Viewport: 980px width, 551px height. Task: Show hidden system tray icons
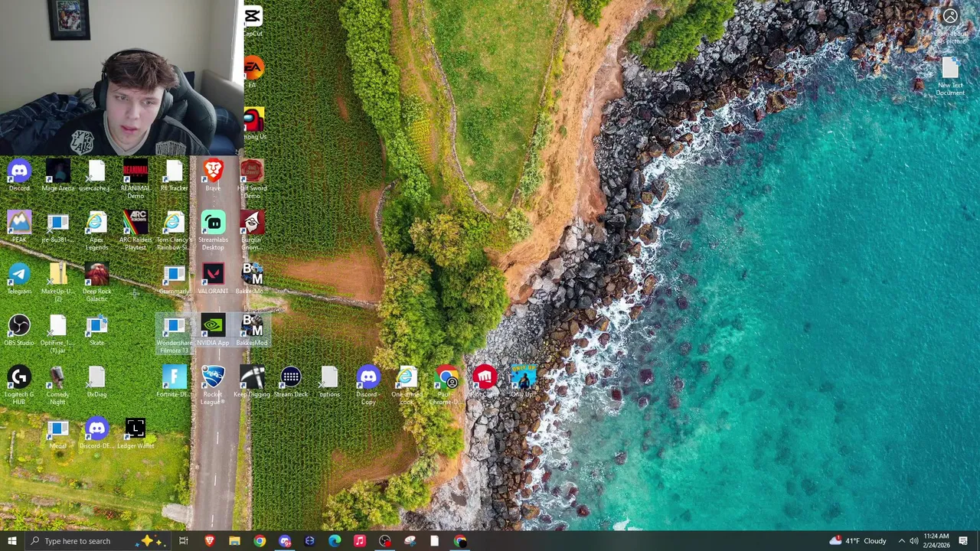[x=901, y=541]
